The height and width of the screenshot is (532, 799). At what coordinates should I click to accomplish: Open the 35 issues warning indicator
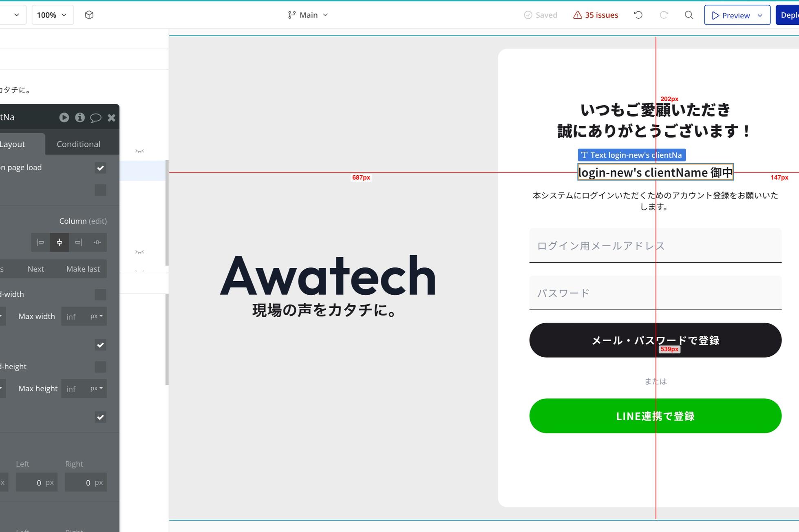click(596, 15)
